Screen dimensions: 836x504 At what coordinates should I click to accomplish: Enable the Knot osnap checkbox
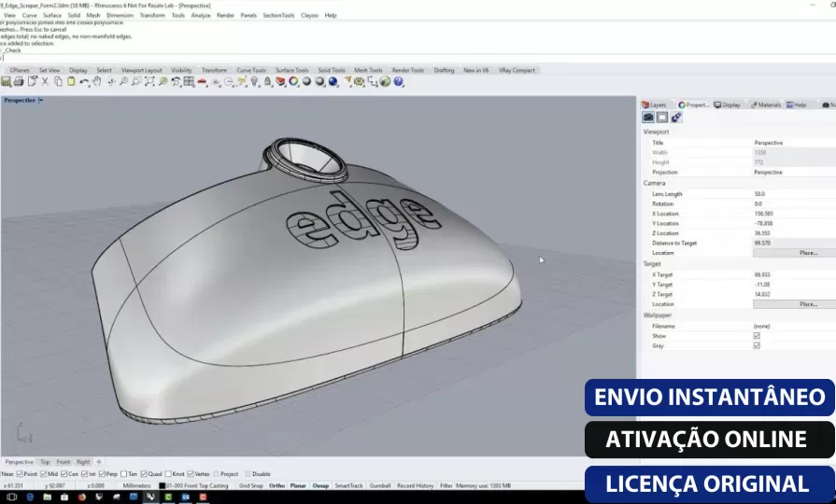tap(168, 473)
